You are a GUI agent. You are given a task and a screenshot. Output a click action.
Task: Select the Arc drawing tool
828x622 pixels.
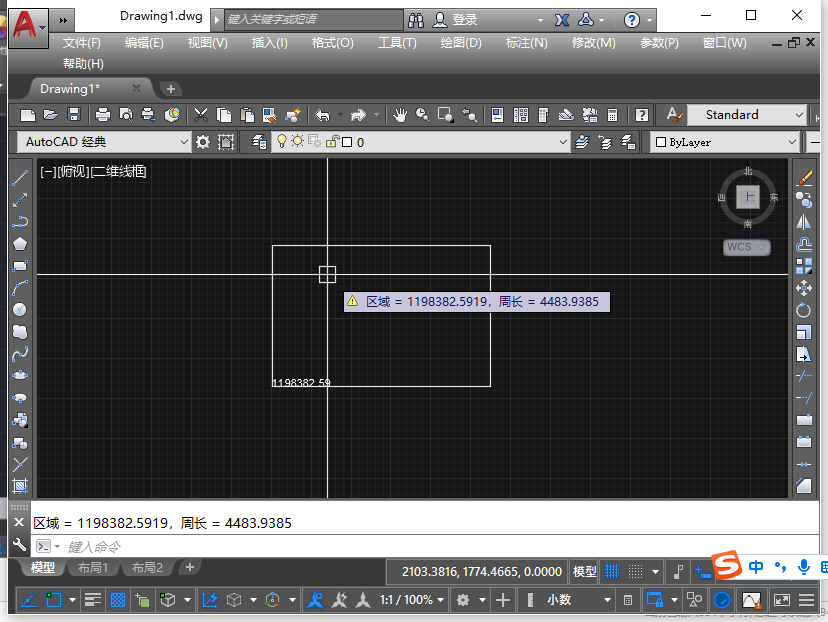[20, 288]
